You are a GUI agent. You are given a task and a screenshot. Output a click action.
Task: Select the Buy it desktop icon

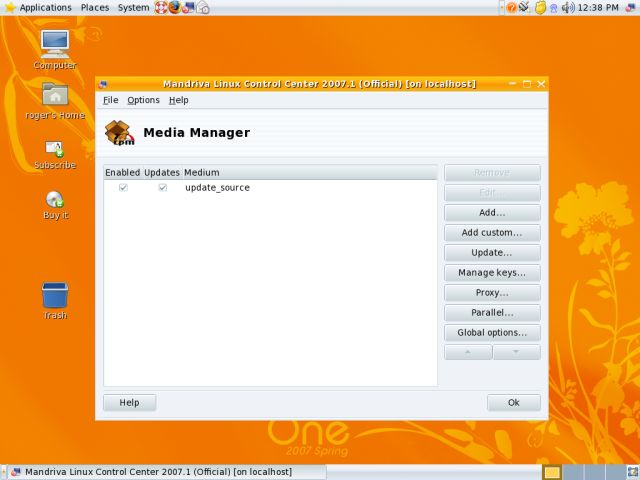click(x=55, y=205)
